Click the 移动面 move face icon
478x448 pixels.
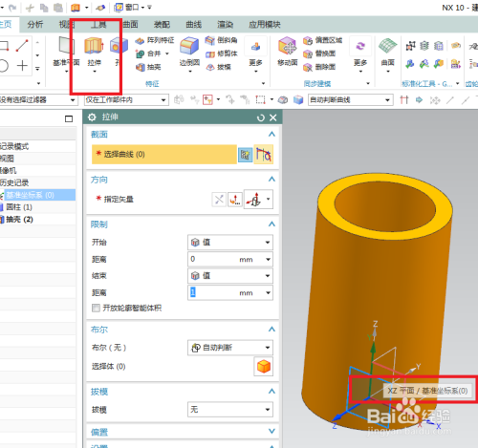(287, 46)
